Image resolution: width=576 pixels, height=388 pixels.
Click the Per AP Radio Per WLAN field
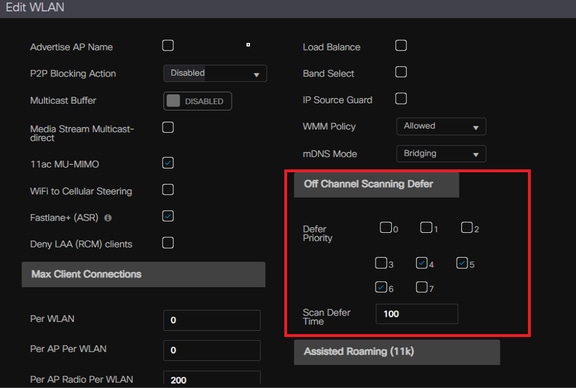tap(212, 378)
